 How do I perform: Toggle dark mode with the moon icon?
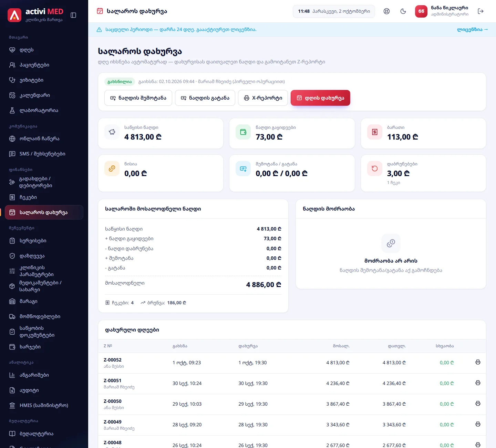[x=403, y=11]
